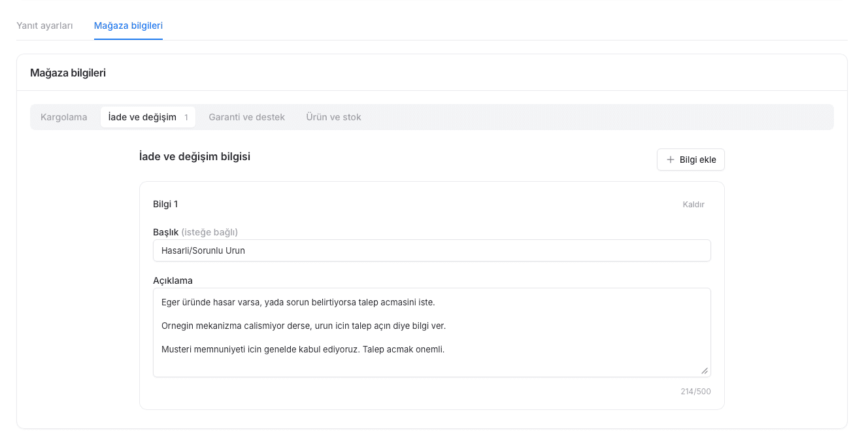Click the textarea resize handle in Açıklama

[x=705, y=371]
